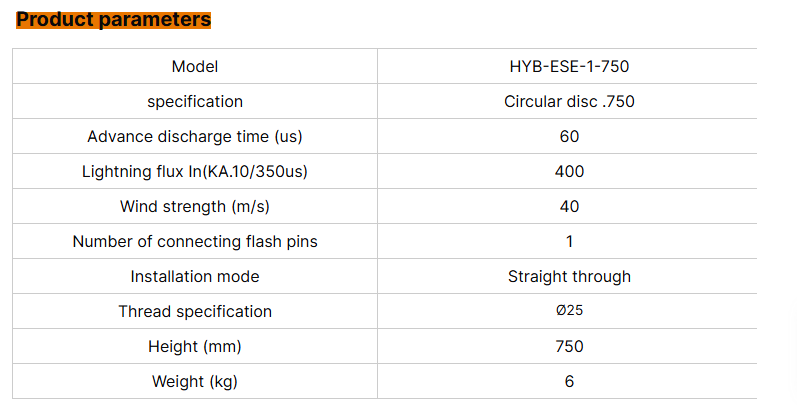Click the Product parameters heading
The image size is (797, 410).
[114, 19]
